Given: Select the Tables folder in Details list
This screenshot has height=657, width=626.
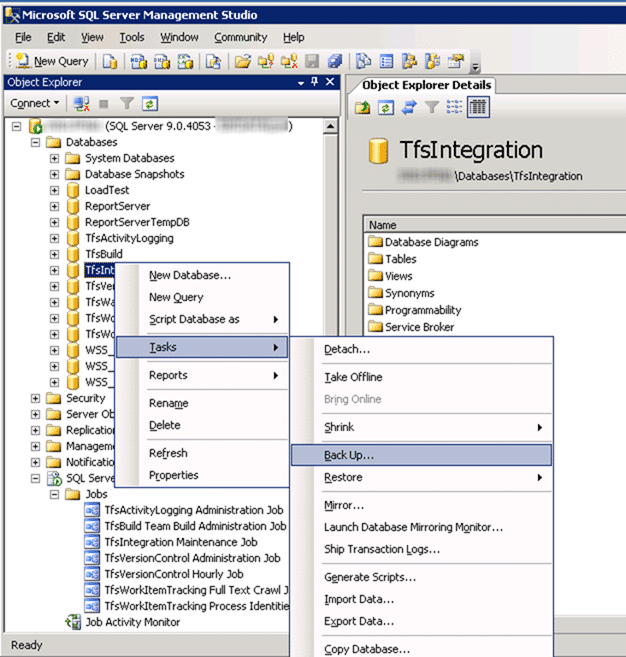Looking at the screenshot, I should (x=401, y=259).
